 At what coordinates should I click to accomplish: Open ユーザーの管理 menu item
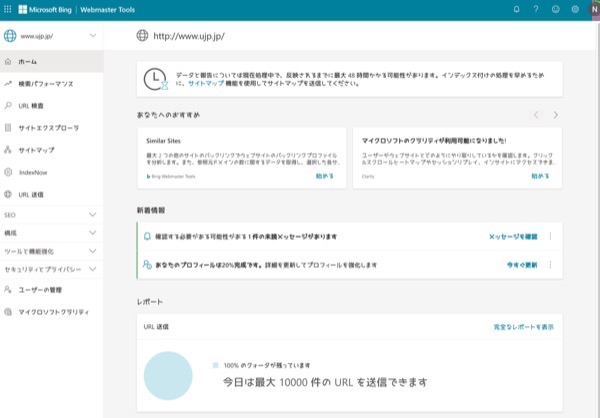click(51, 290)
